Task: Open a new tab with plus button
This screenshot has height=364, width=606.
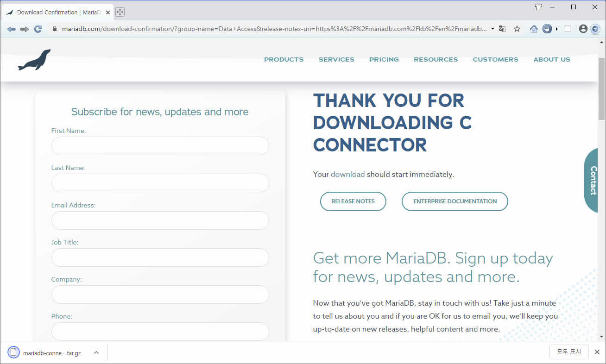Action: pyautogui.click(x=120, y=12)
